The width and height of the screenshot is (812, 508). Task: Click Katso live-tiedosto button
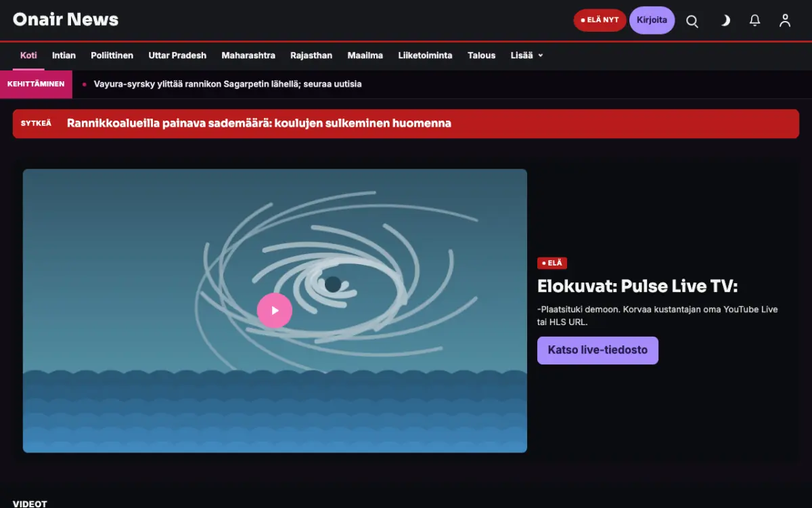coord(597,350)
